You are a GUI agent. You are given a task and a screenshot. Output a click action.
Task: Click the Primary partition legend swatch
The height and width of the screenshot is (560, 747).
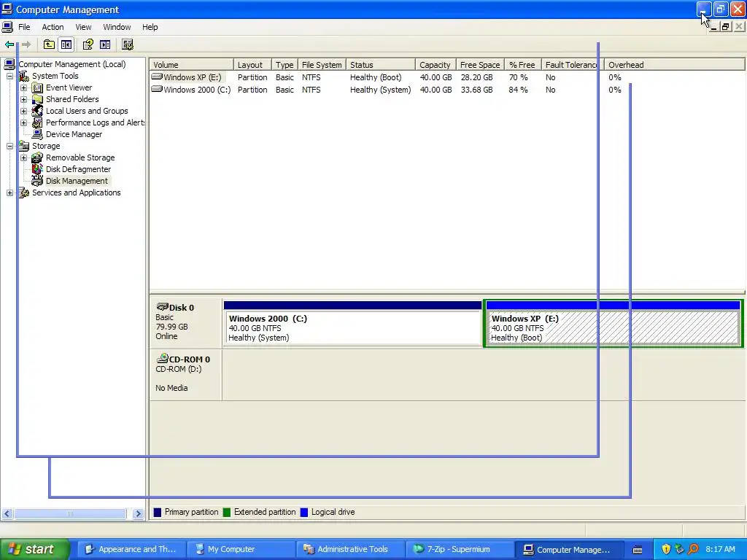coord(158,513)
